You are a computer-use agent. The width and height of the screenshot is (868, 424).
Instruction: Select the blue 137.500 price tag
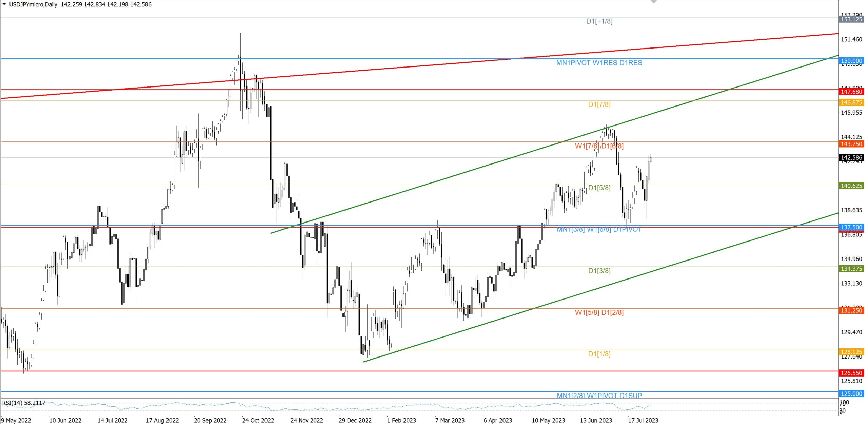tap(851, 227)
